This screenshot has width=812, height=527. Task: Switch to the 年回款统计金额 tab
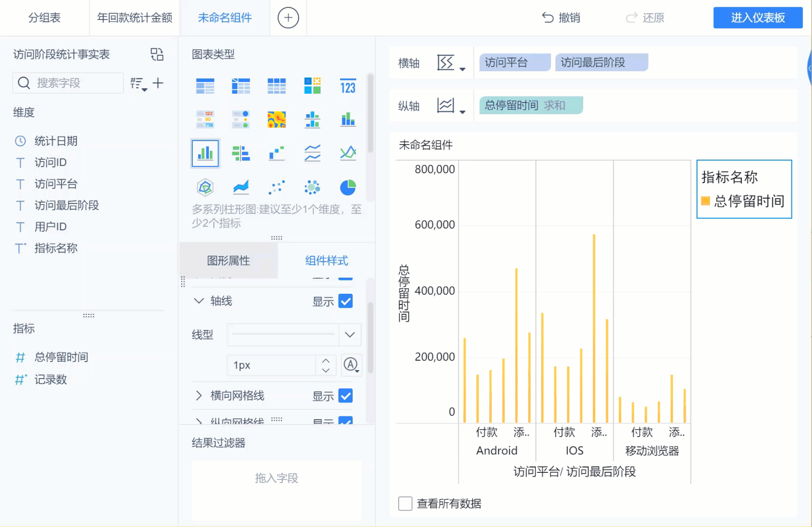pos(135,18)
